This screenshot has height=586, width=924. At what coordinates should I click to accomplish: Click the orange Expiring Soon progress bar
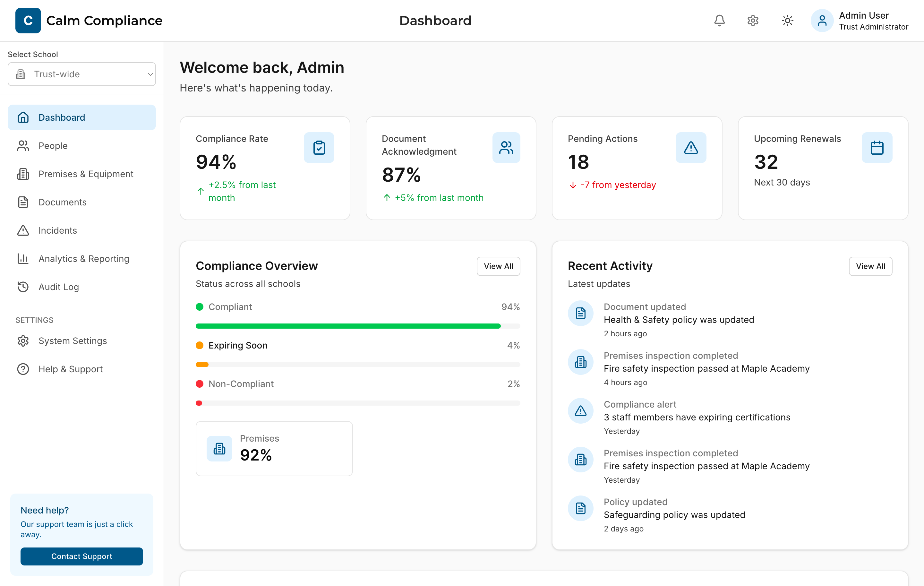tap(202, 365)
